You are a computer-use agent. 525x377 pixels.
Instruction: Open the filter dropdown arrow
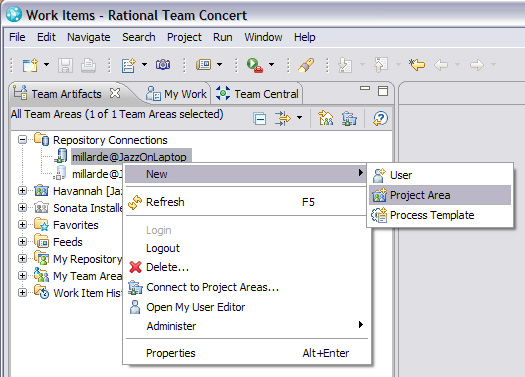tap(299, 118)
